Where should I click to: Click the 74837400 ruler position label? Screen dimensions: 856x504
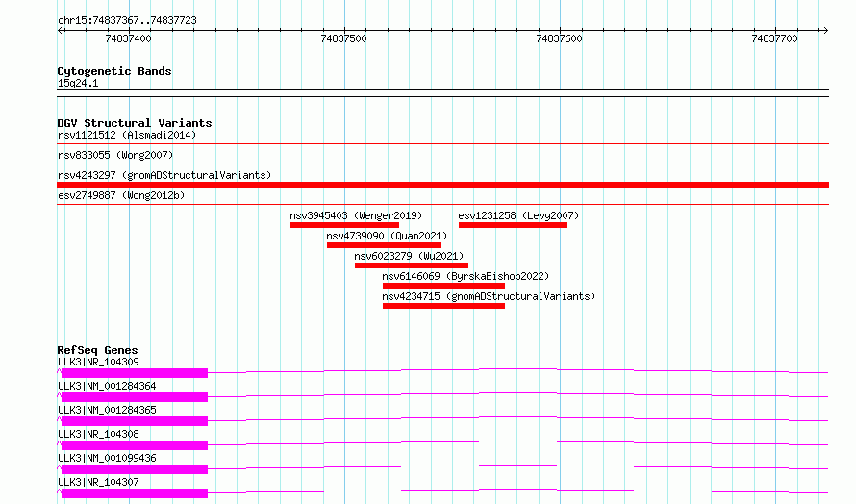coord(128,38)
